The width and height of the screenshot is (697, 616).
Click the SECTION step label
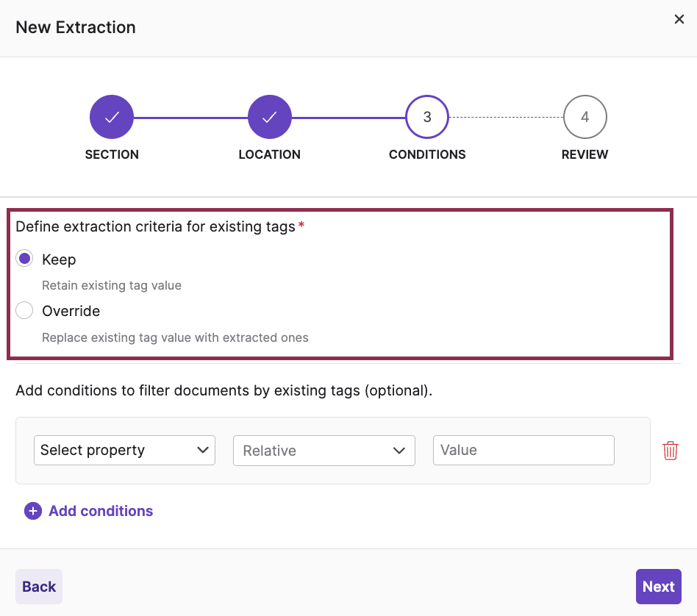point(112,154)
